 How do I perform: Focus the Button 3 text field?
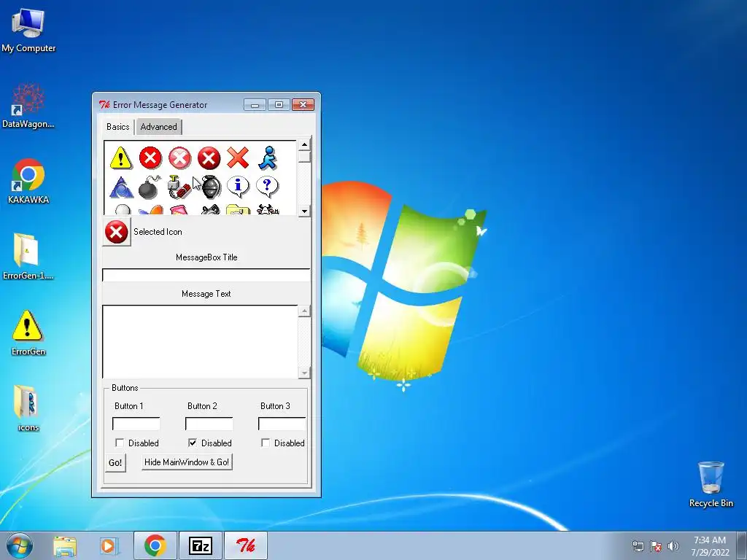(282, 424)
